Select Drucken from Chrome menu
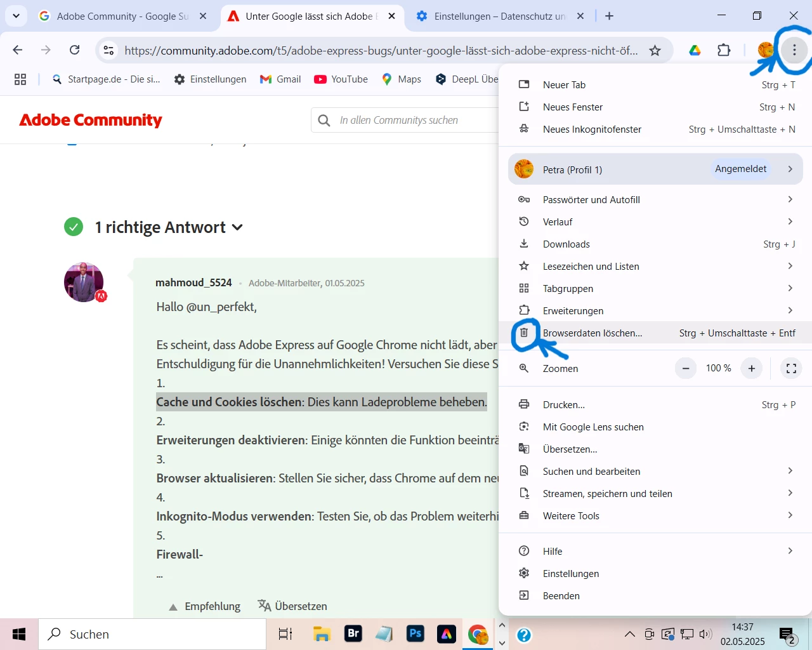The height and width of the screenshot is (650, 812). click(655, 405)
